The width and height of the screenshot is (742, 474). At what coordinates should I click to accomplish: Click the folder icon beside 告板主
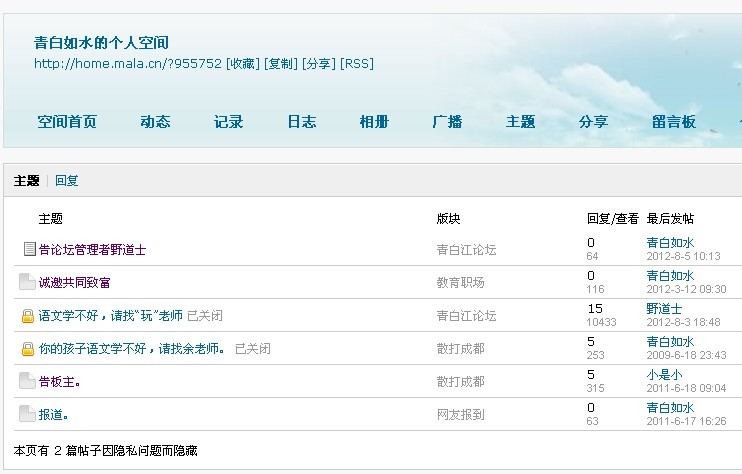coord(27,381)
